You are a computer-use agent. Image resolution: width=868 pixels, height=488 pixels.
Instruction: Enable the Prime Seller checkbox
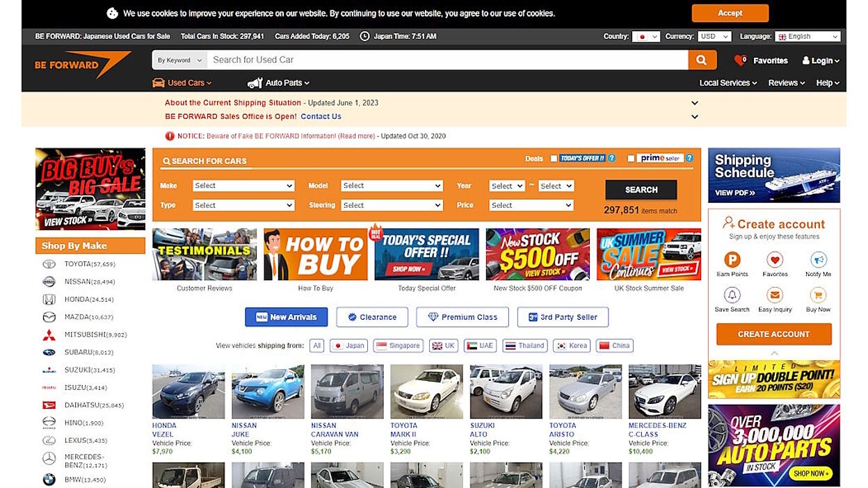(x=631, y=158)
